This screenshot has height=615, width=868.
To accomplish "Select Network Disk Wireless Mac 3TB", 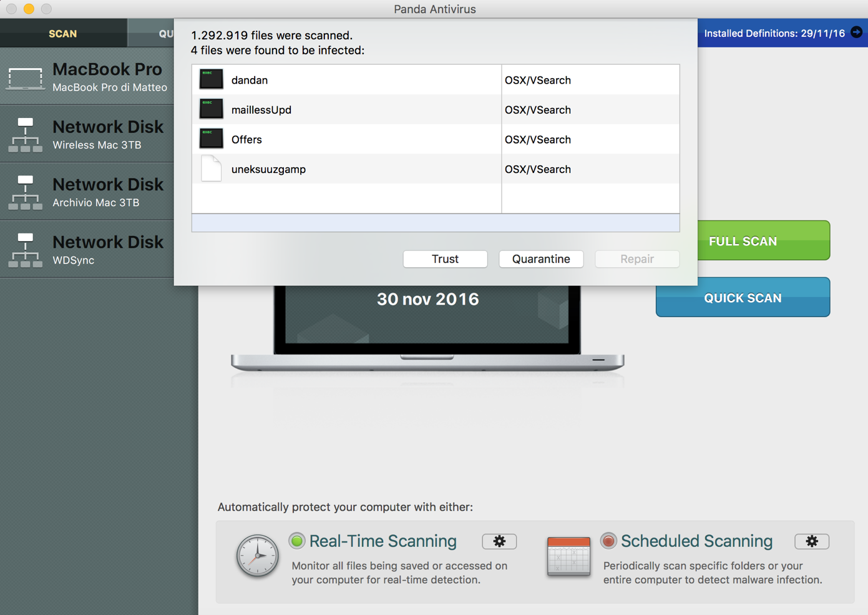I will click(87, 134).
